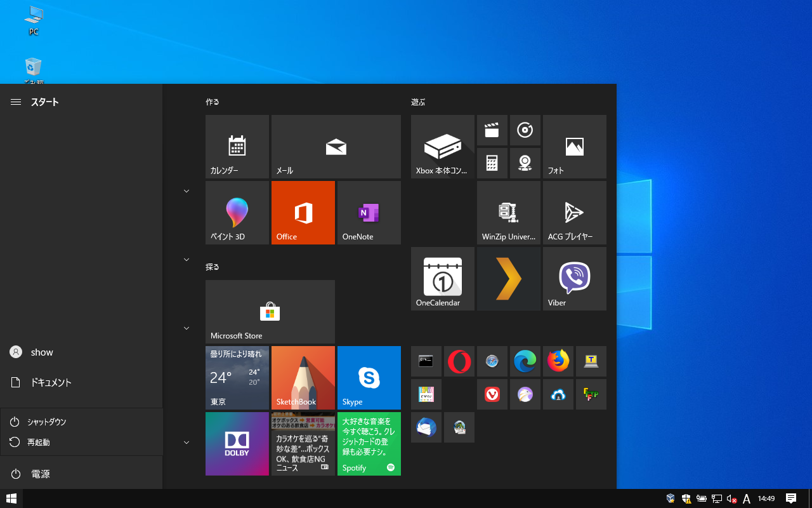Click the battery power tray icon
Viewport: 812px width, 508px height.
(x=702, y=498)
